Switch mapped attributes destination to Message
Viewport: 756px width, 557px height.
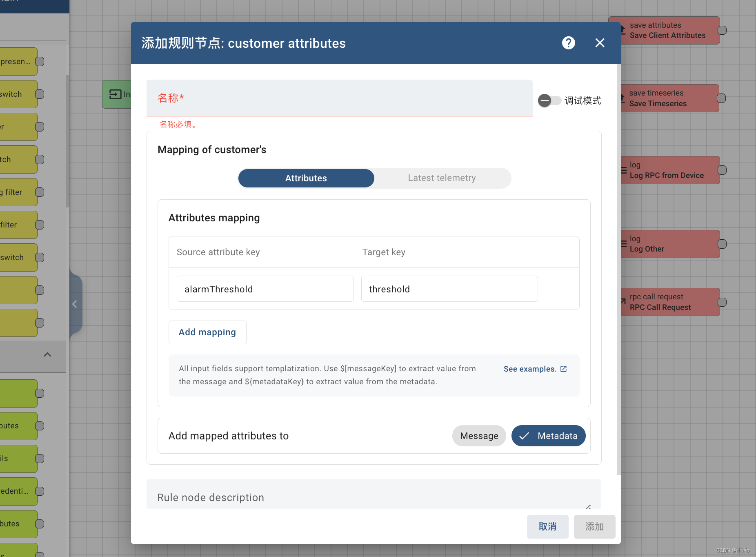(479, 436)
